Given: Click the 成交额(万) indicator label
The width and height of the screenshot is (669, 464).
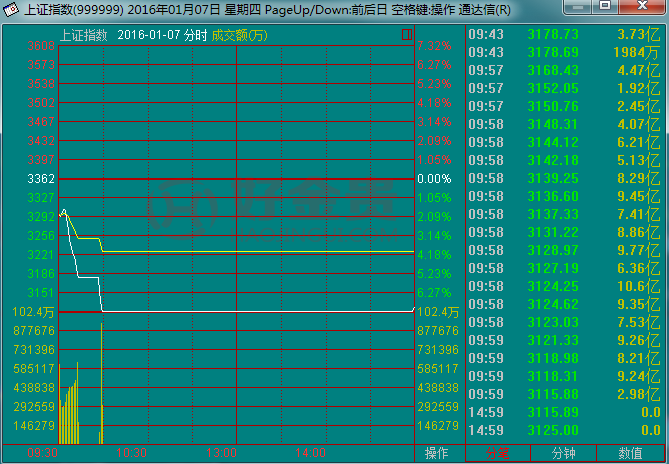Looking at the screenshot, I should pos(240,35).
